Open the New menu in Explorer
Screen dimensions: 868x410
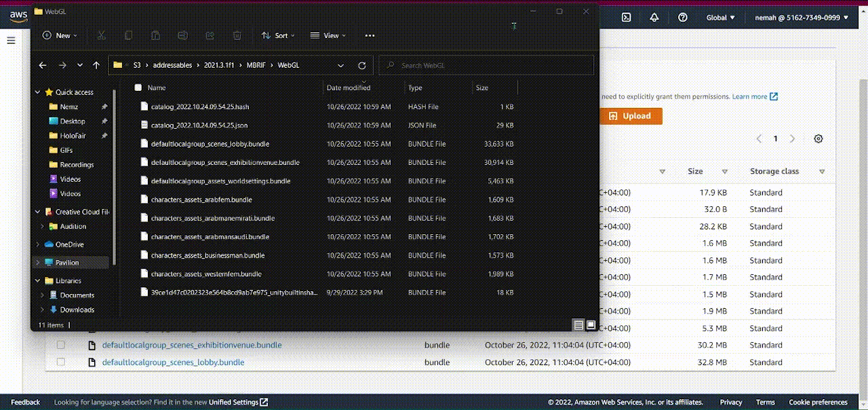click(x=60, y=35)
